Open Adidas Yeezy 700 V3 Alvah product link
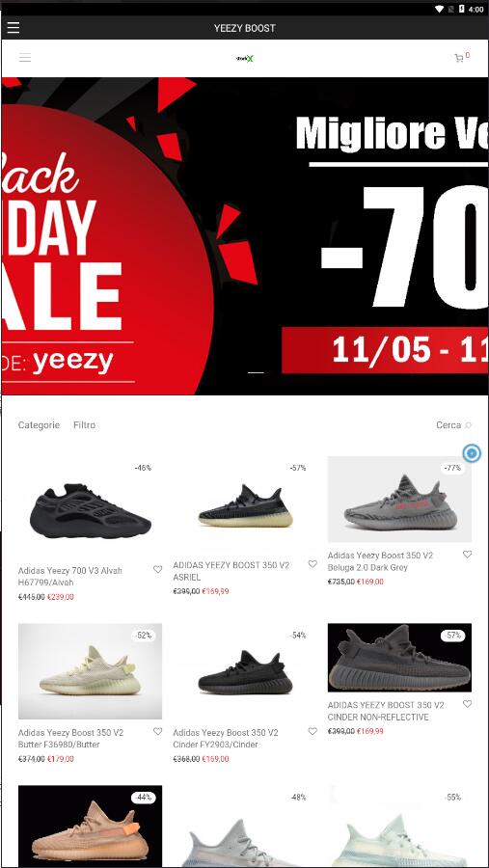Image resolution: width=489 pixels, height=868 pixels. coord(69,577)
